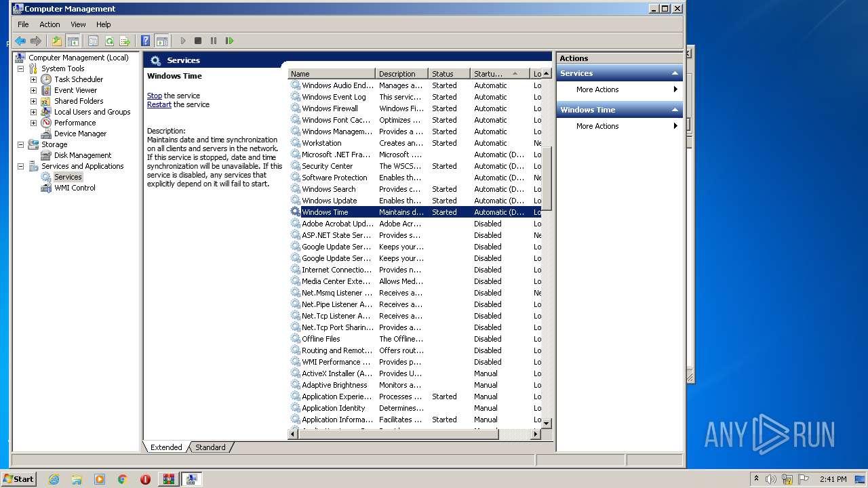This screenshot has height=488, width=868.
Task: Collapse the Storage tree node
Action: (x=20, y=144)
